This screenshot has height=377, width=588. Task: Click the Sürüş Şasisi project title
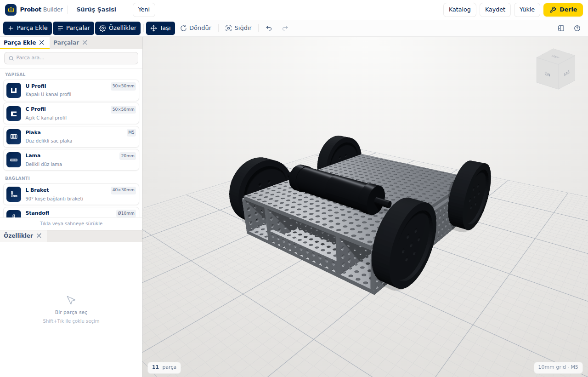[96, 10]
